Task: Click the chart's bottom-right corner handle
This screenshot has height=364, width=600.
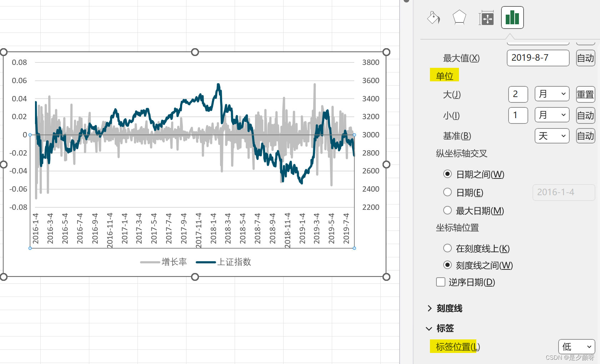Action: click(386, 277)
